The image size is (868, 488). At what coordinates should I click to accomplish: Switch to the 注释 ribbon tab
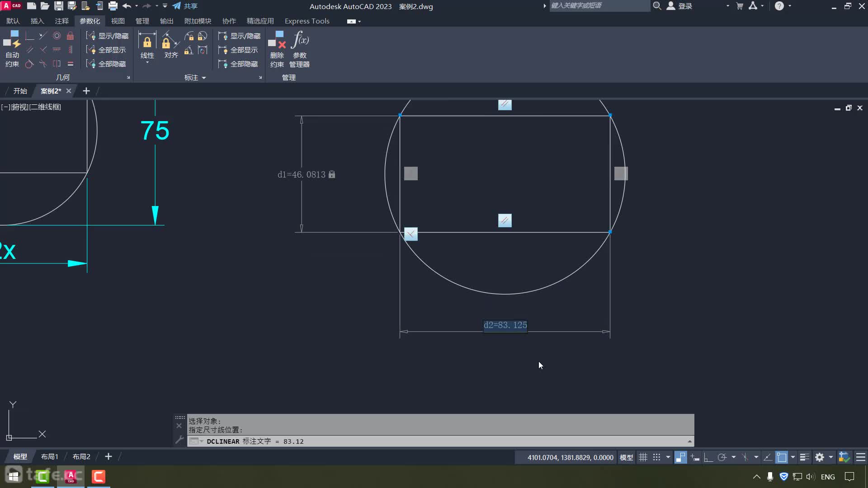pos(61,21)
